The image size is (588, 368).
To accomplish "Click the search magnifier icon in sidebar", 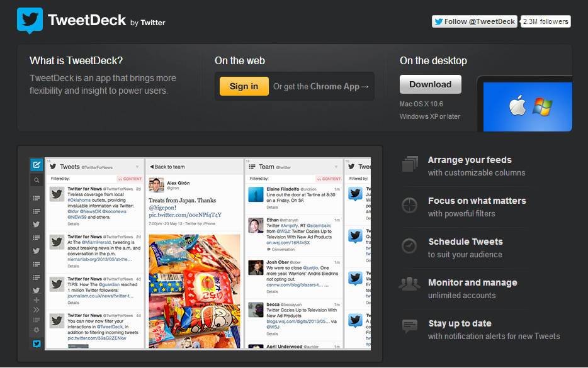I will coord(37,181).
